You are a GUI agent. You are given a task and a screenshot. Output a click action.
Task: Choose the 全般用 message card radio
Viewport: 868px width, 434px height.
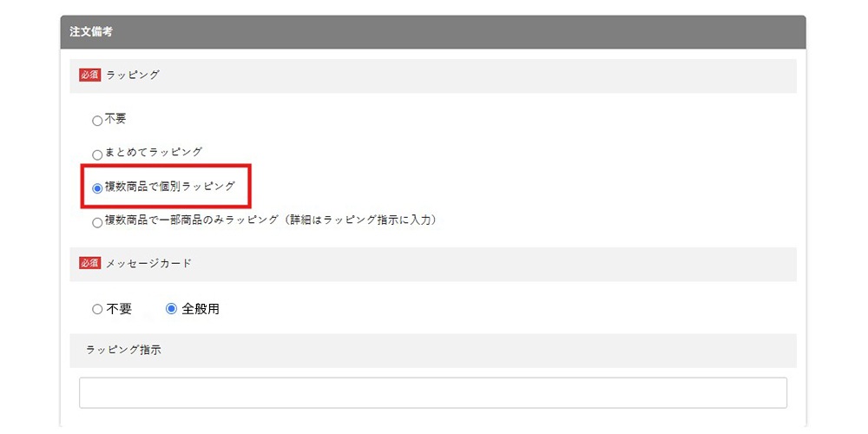tap(171, 309)
